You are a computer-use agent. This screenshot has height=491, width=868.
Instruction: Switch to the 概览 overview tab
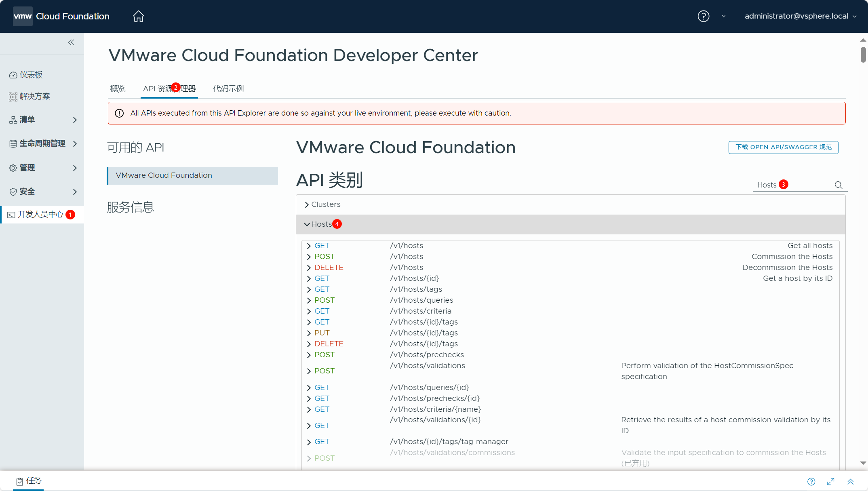118,89
